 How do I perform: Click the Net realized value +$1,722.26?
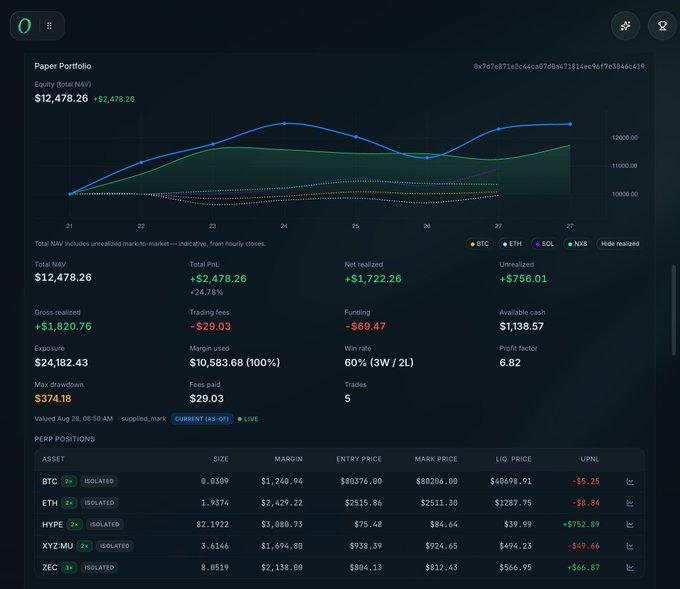pos(373,279)
